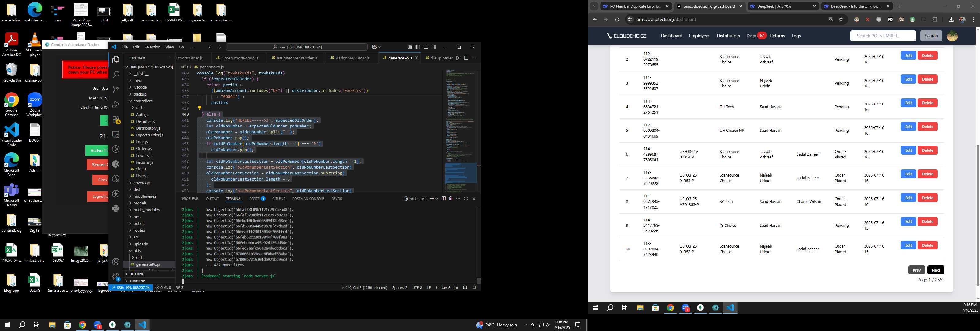The image size is (980, 331).
Task: Open Employees link in CloudChoice navbar
Action: (x=699, y=36)
